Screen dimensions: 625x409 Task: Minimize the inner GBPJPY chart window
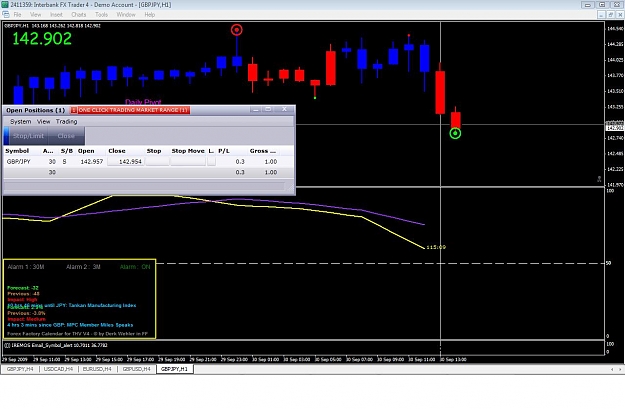coord(601,15)
